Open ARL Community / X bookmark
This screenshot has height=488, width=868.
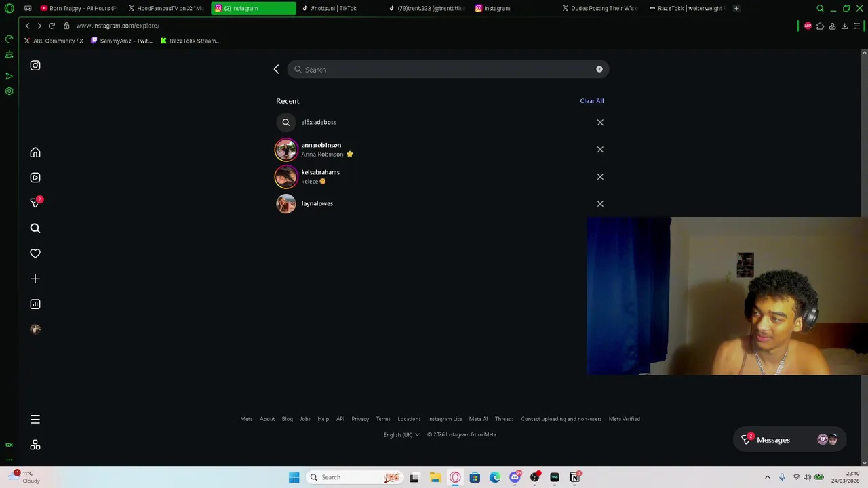tap(54, 41)
